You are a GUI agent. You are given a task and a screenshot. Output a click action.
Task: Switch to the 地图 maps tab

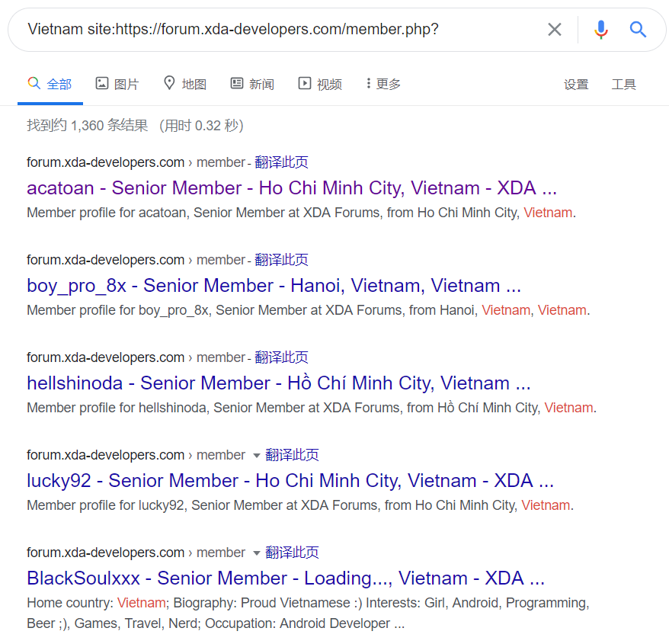185,84
